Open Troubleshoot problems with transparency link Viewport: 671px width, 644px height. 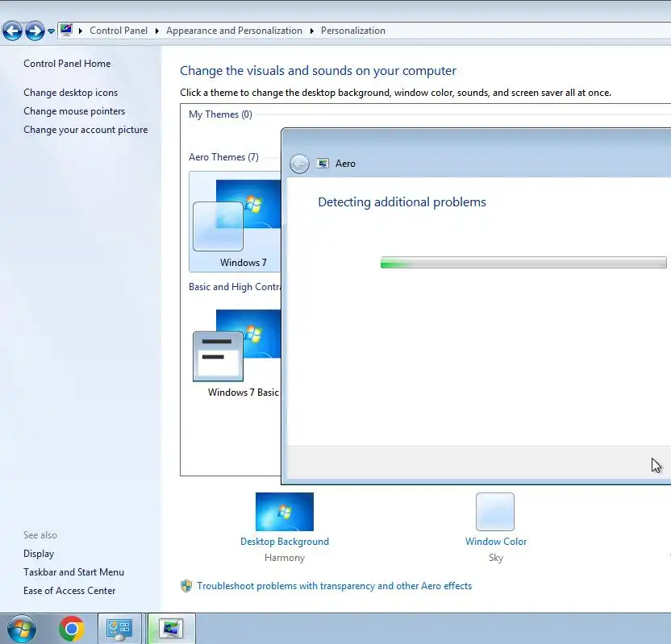(334, 586)
